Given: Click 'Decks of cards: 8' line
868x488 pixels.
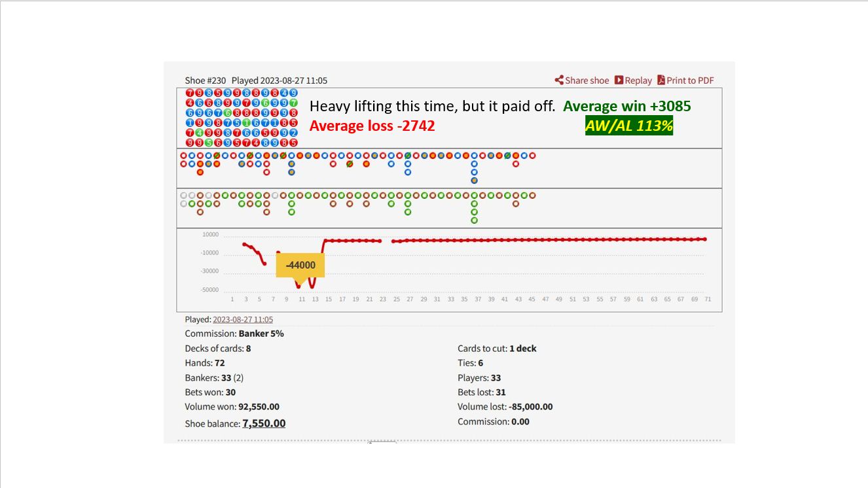Looking at the screenshot, I should coord(218,349).
